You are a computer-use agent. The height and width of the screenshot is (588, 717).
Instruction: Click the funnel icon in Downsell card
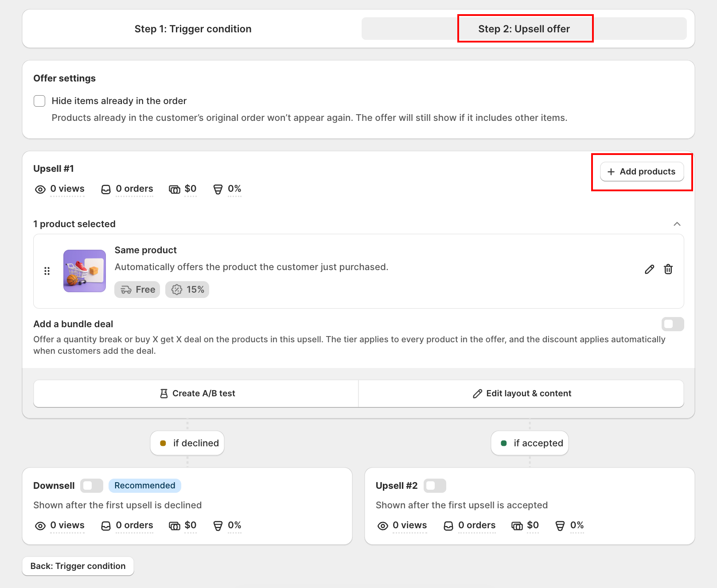coord(218,526)
